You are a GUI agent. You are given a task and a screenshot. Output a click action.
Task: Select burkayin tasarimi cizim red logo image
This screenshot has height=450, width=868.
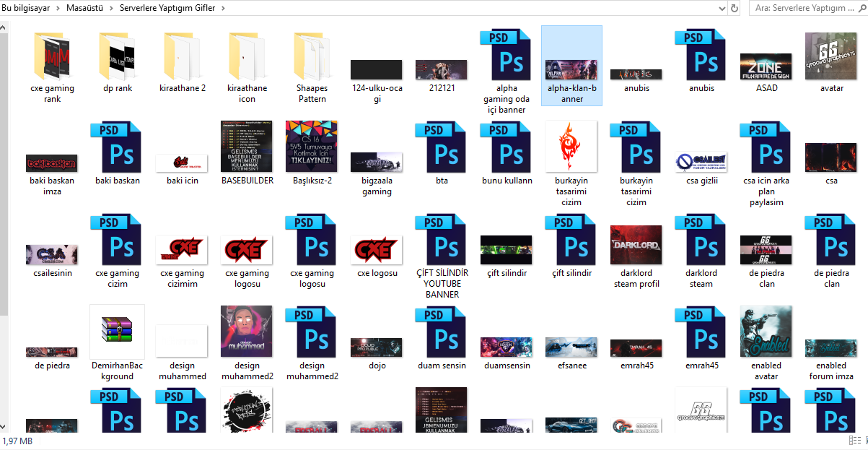point(571,147)
